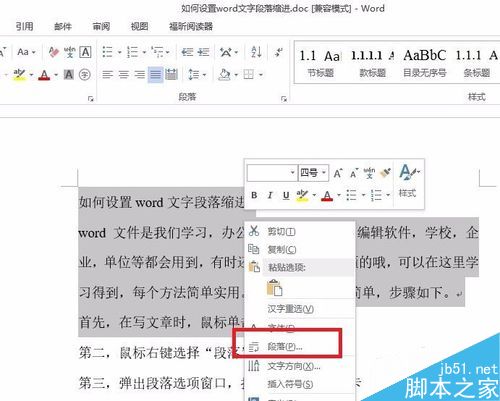The height and width of the screenshot is (401, 500).
Task: Open the ribbon Borders dropdown arrow
Action: click(x=261, y=75)
